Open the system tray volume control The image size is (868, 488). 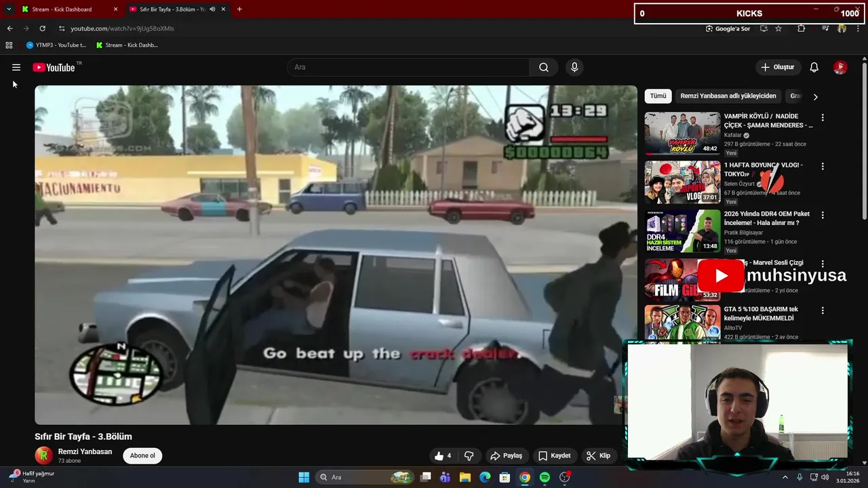(x=825, y=477)
